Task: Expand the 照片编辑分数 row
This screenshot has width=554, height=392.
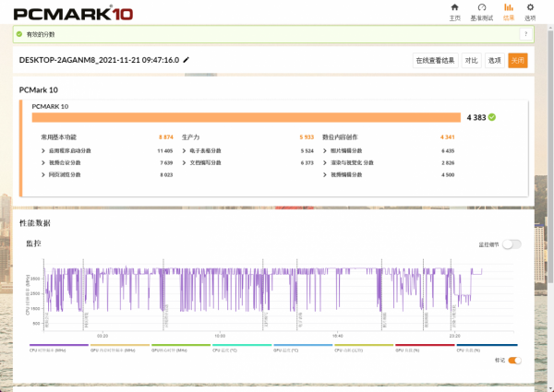Action: (325, 150)
